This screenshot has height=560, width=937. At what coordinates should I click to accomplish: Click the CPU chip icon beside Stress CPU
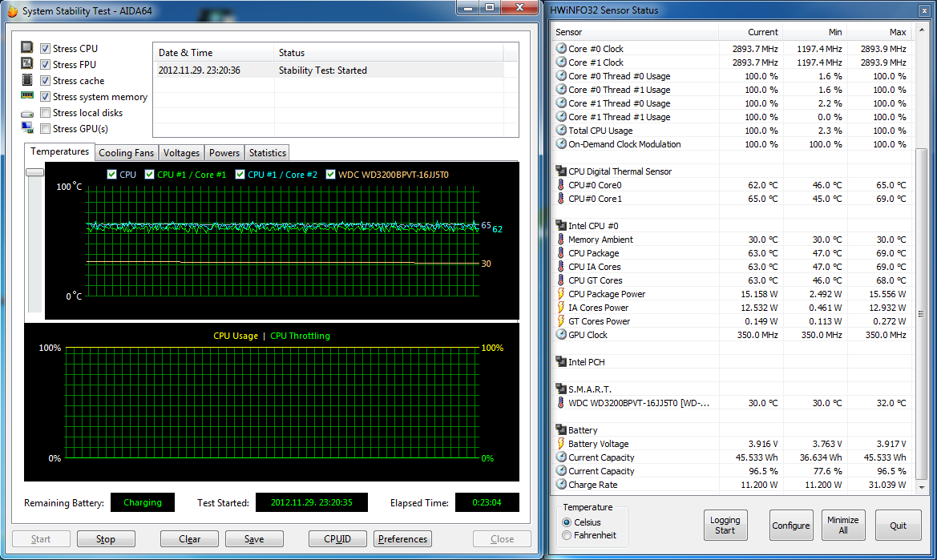27,48
